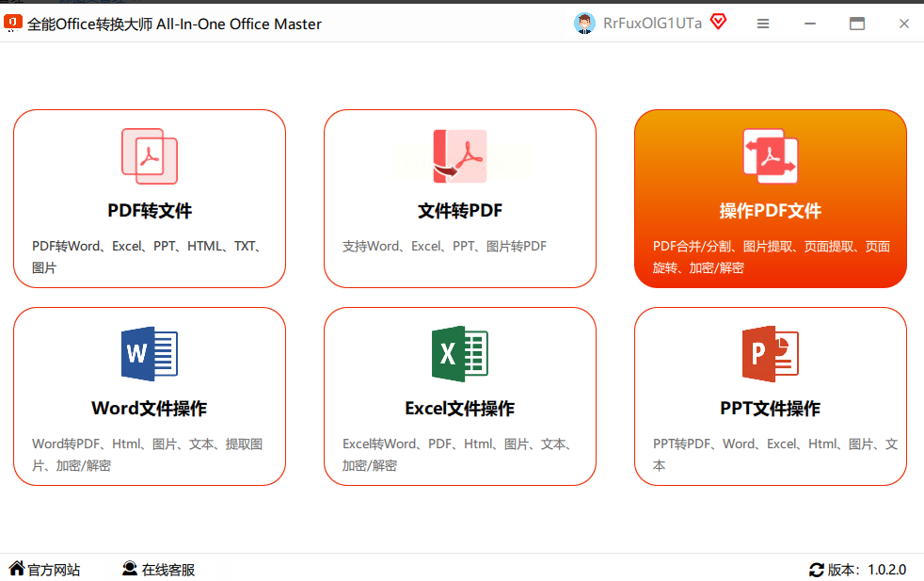Close the Office Master window
The width and height of the screenshot is (924, 581).
(x=904, y=24)
